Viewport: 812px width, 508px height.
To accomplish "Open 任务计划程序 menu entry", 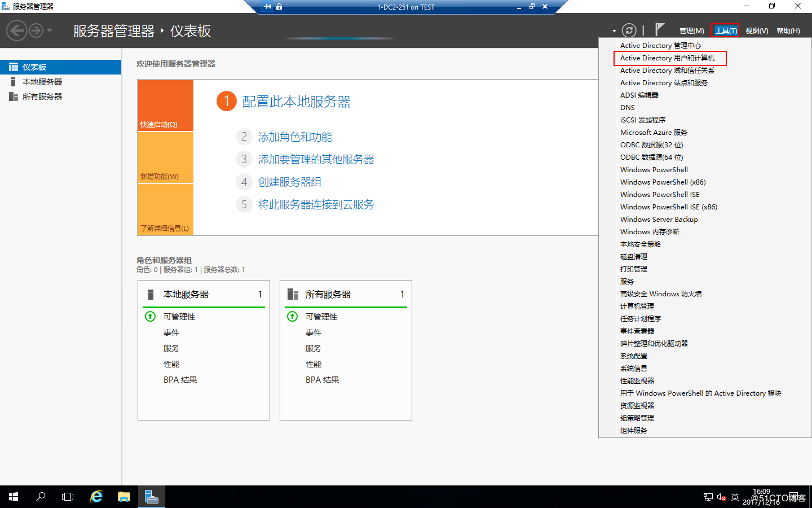I will 705,319.
